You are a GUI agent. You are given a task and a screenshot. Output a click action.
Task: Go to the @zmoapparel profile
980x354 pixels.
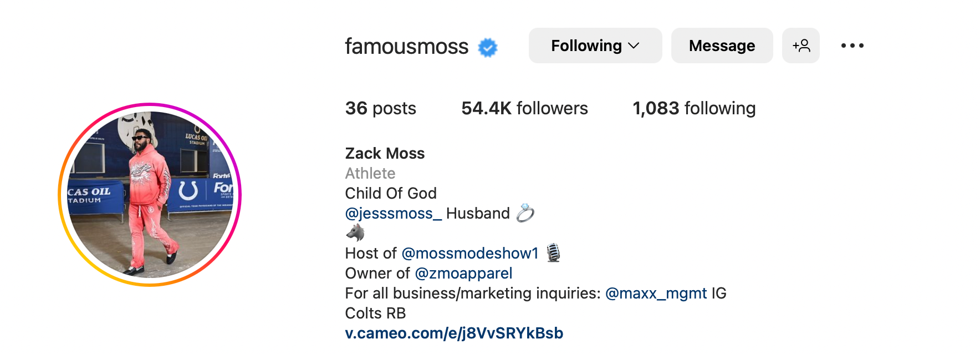[463, 273]
